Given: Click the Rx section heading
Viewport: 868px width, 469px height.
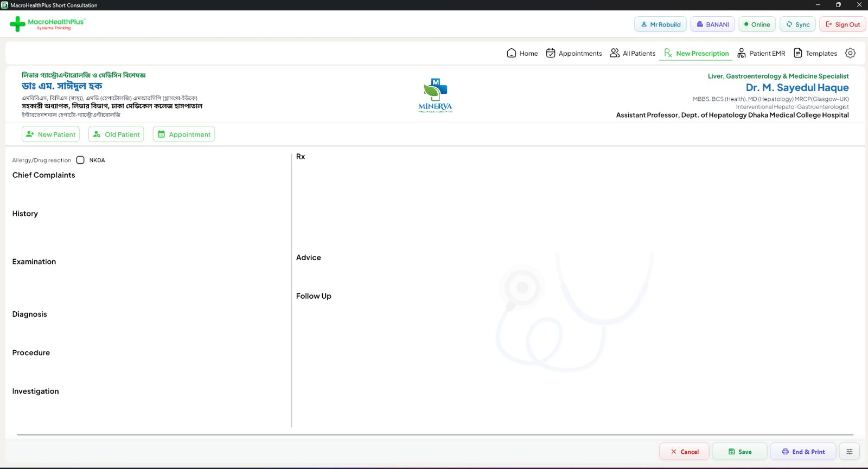Looking at the screenshot, I should pyautogui.click(x=301, y=157).
